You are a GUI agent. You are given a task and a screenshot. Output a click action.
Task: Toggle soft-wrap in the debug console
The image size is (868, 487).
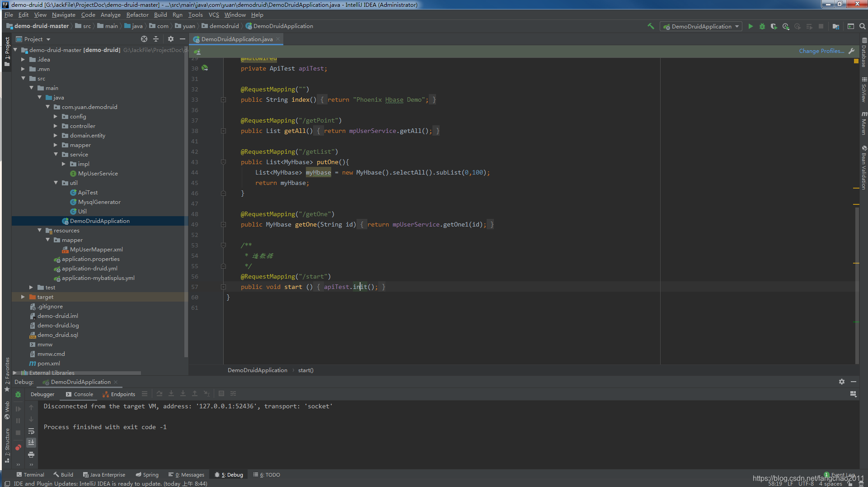coord(31,431)
